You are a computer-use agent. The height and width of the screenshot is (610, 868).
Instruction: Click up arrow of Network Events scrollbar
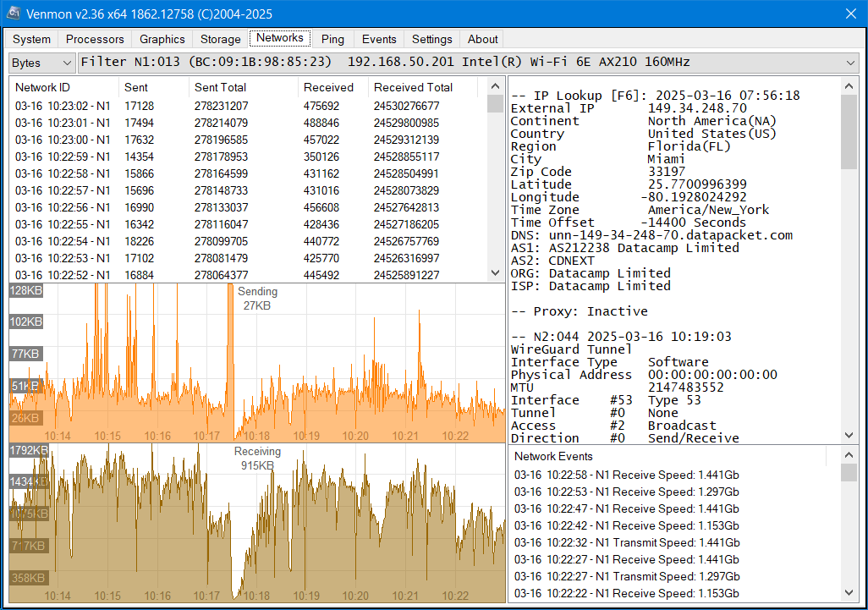point(849,455)
